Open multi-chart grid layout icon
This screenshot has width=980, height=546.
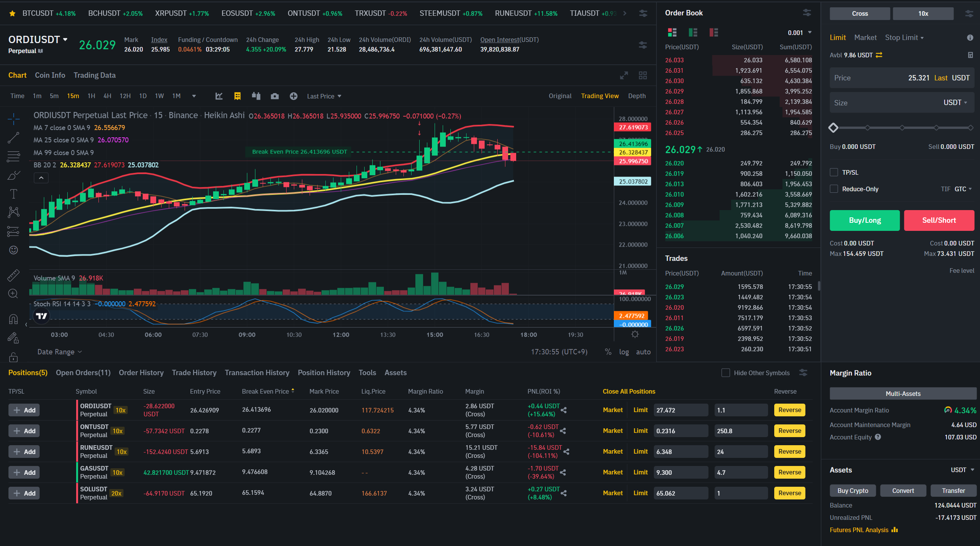point(643,75)
